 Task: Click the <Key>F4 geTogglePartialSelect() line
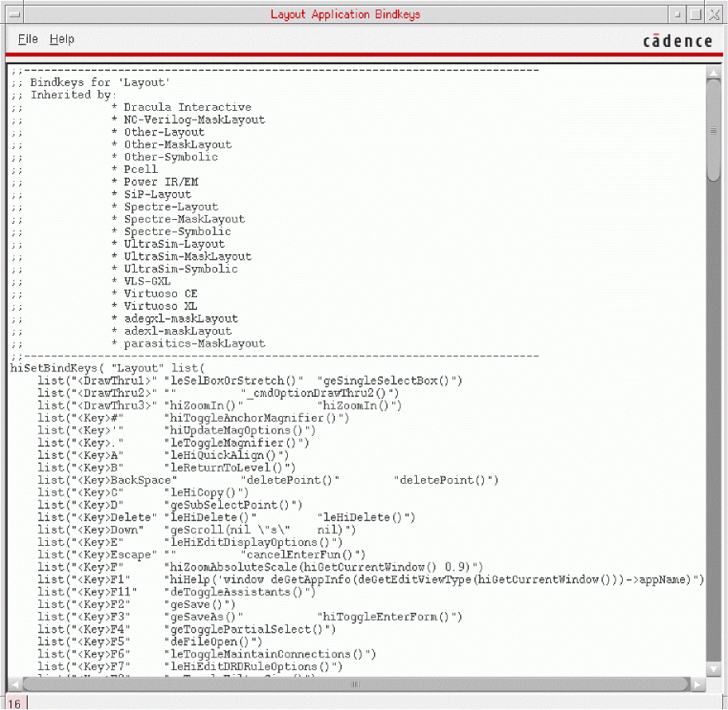coord(187,630)
